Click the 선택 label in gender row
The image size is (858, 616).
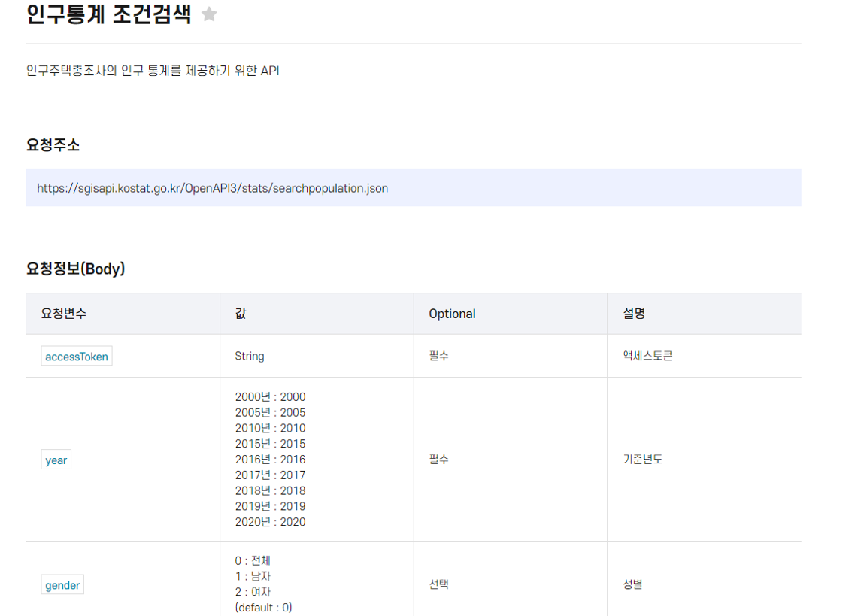tap(438, 584)
